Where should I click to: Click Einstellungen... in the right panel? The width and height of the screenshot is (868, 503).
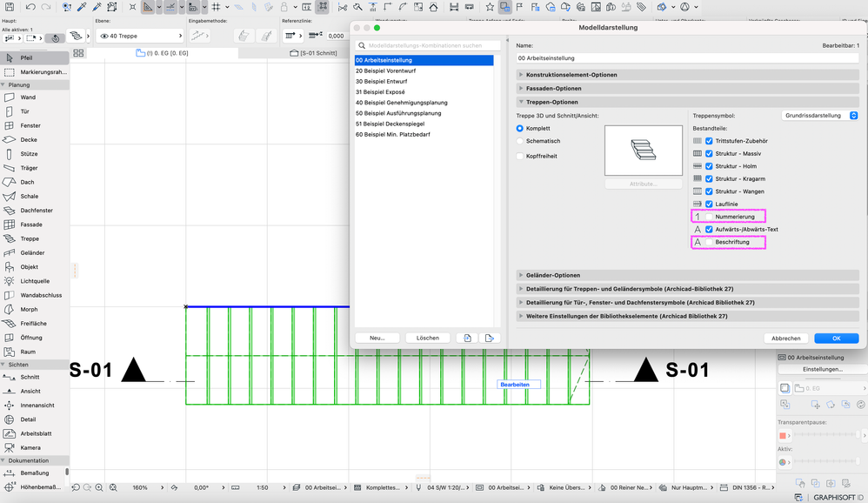coord(823,370)
